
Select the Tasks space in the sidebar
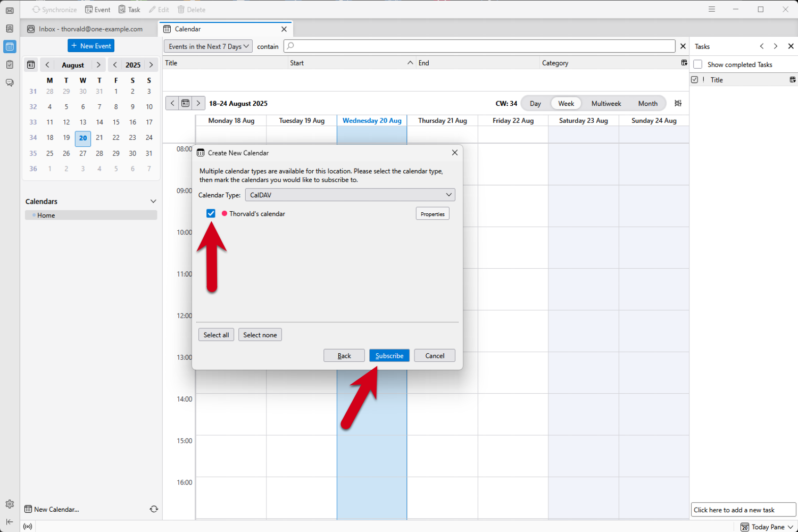coord(10,64)
